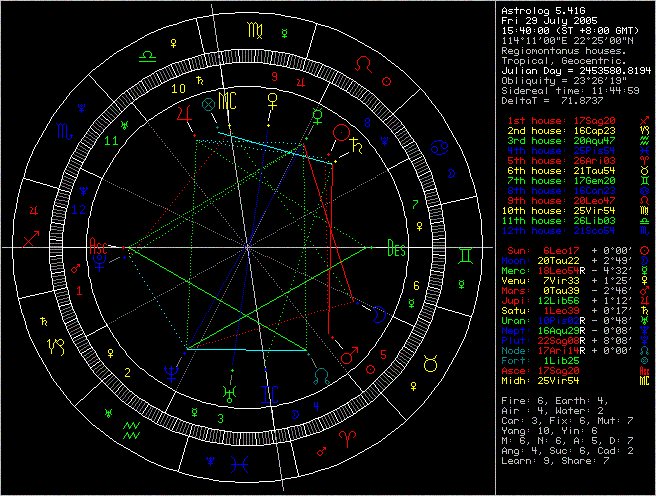Select the Part of Fortune glyph in the wheel
Screen dimensions: 656x496
tap(209, 103)
